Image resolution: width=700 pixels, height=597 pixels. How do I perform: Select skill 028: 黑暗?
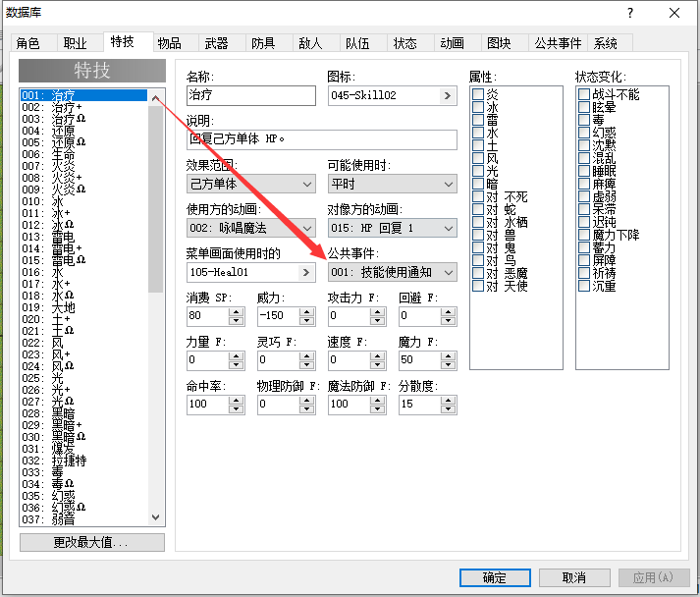(x=83, y=413)
